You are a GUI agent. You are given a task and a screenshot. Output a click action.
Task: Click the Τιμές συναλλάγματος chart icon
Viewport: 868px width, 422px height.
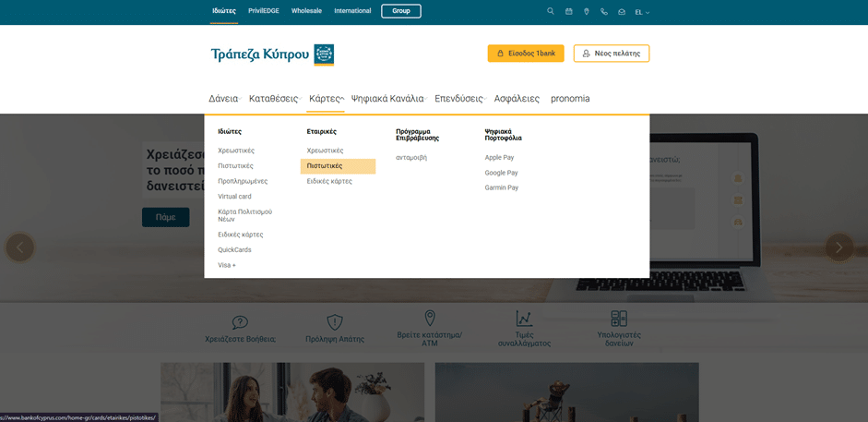[x=524, y=319]
